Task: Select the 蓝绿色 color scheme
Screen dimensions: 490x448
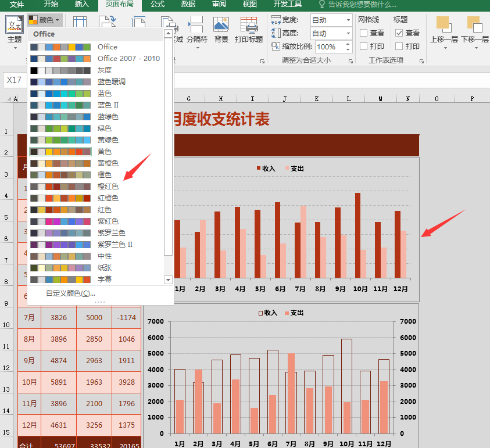Action: click(96, 117)
